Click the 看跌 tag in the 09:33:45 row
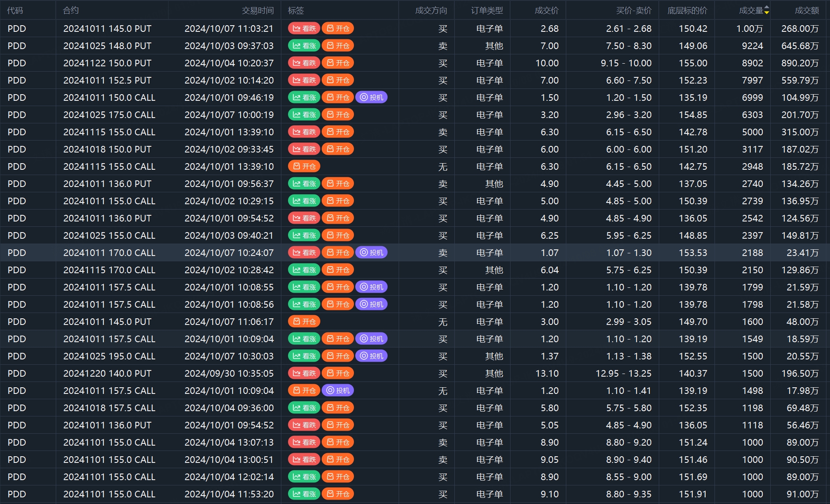 pos(304,149)
